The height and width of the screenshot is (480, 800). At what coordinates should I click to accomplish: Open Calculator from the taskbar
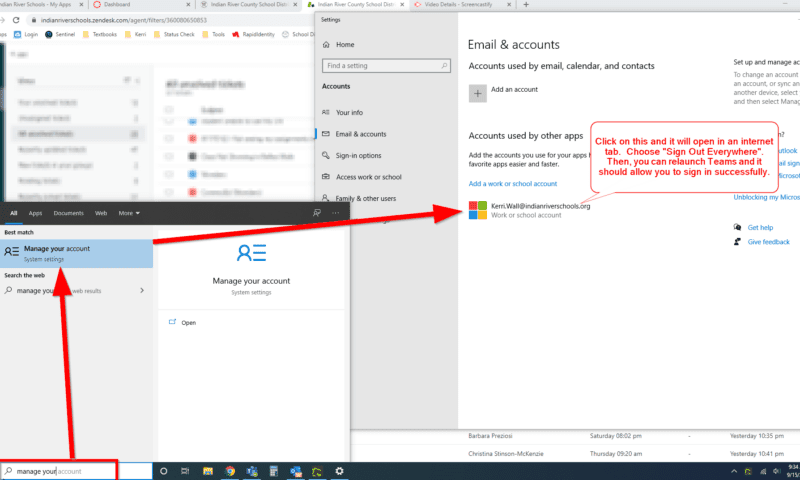[274, 471]
